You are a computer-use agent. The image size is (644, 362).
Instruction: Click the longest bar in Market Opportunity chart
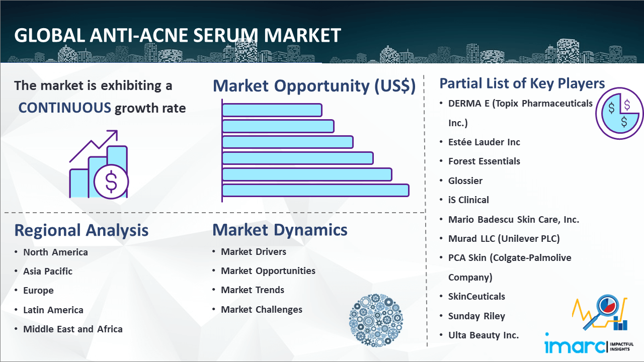(x=315, y=190)
